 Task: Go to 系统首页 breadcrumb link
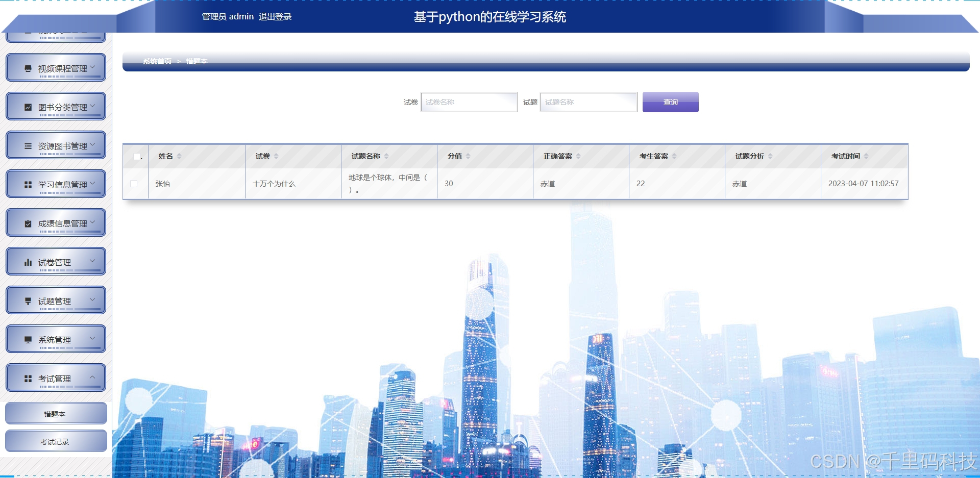(157, 61)
